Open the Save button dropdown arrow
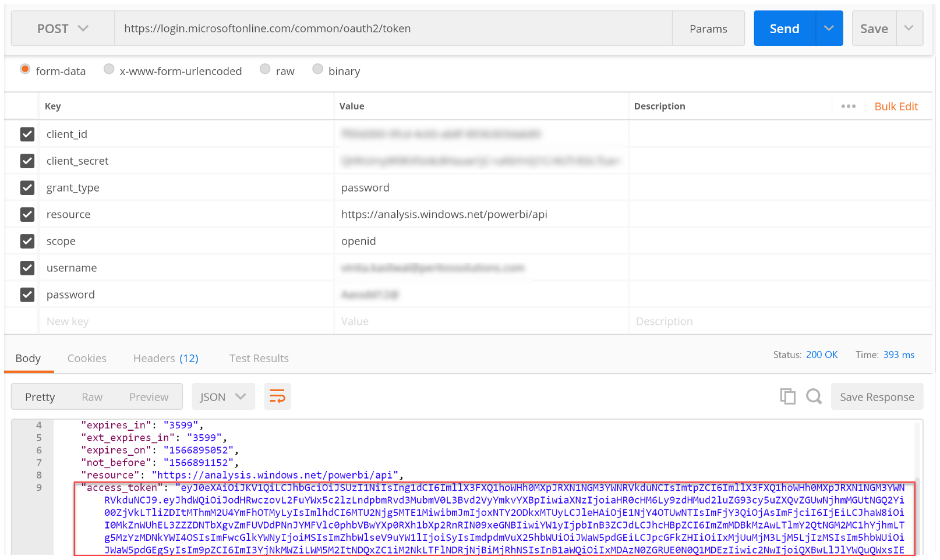This screenshot has width=940, height=560. [909, 28]
